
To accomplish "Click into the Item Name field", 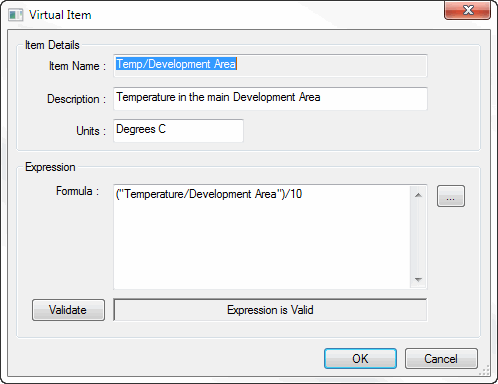I will [x=270, y=66].
